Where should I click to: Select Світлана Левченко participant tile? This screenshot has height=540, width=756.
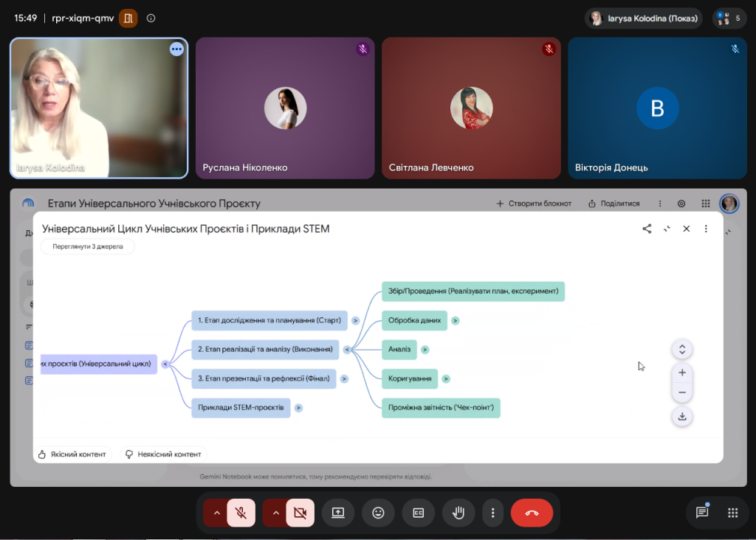coord(471,108)
